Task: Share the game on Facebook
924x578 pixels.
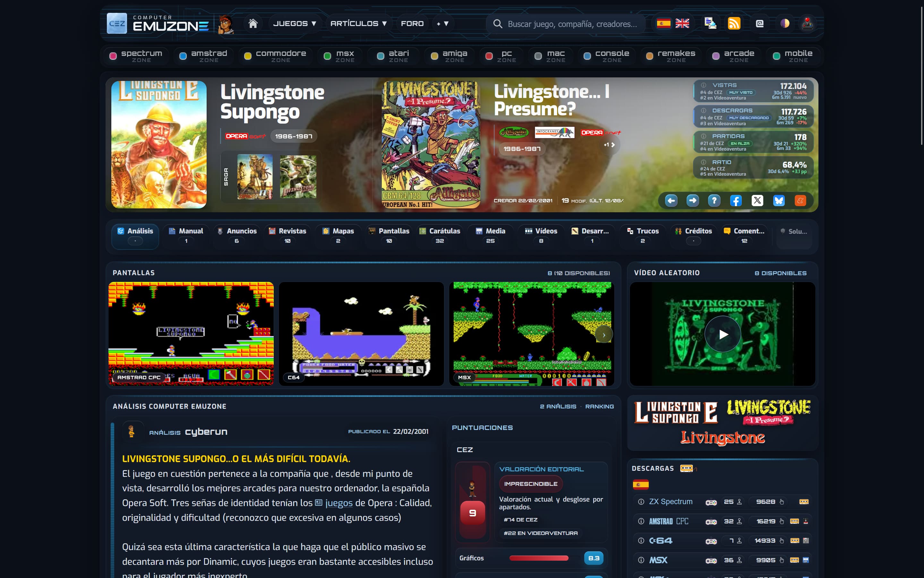Action: [x=736, y=200]
